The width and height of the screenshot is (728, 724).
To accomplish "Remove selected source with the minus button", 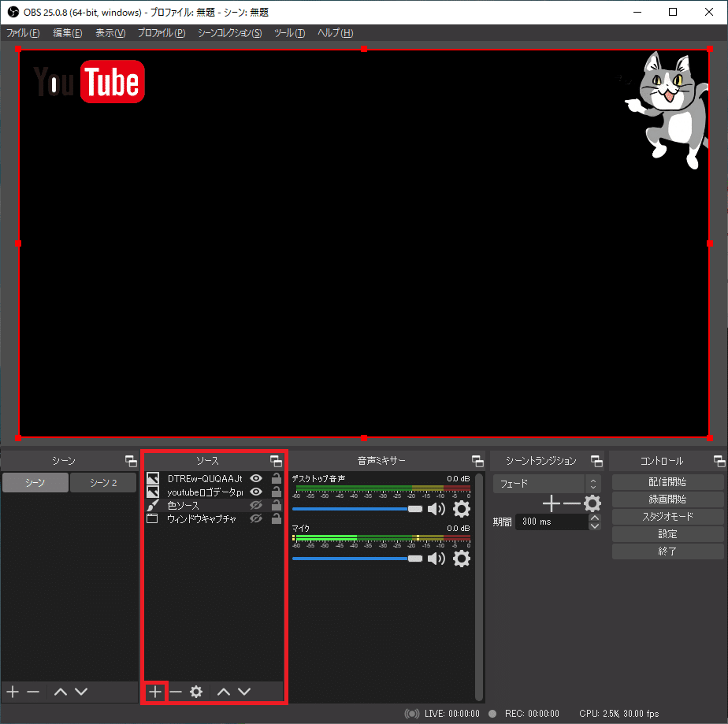I will [x=176, y=692].
